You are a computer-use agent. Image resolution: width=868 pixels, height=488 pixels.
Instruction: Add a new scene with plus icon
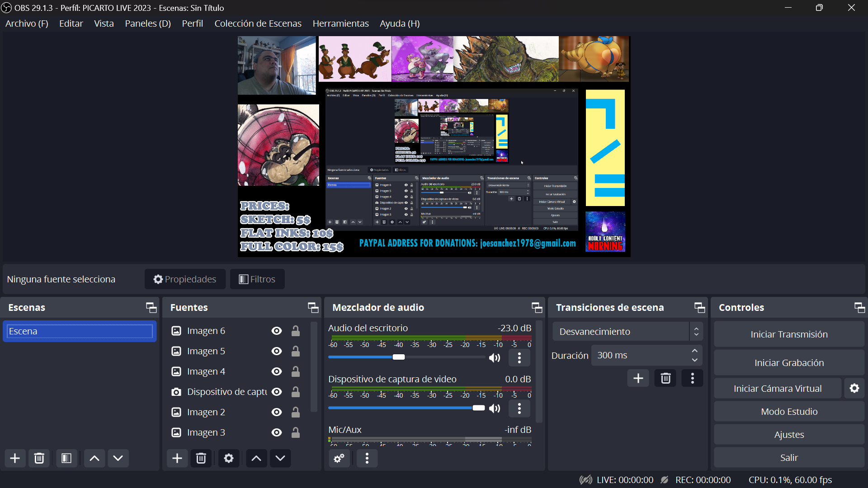point(15,458)
